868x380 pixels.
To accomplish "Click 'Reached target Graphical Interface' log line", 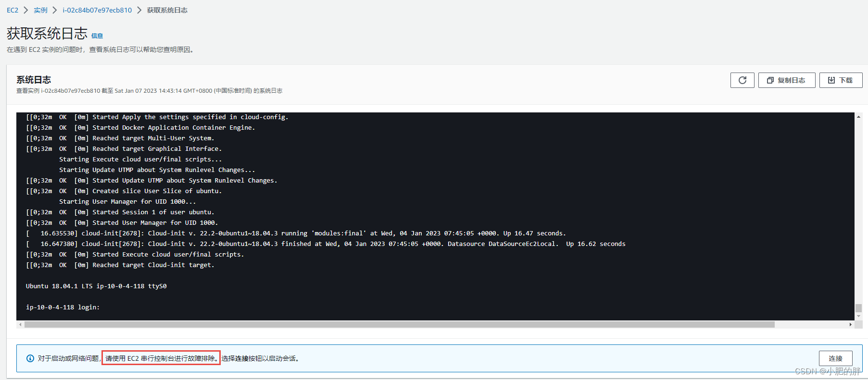I will coord(124,149).
